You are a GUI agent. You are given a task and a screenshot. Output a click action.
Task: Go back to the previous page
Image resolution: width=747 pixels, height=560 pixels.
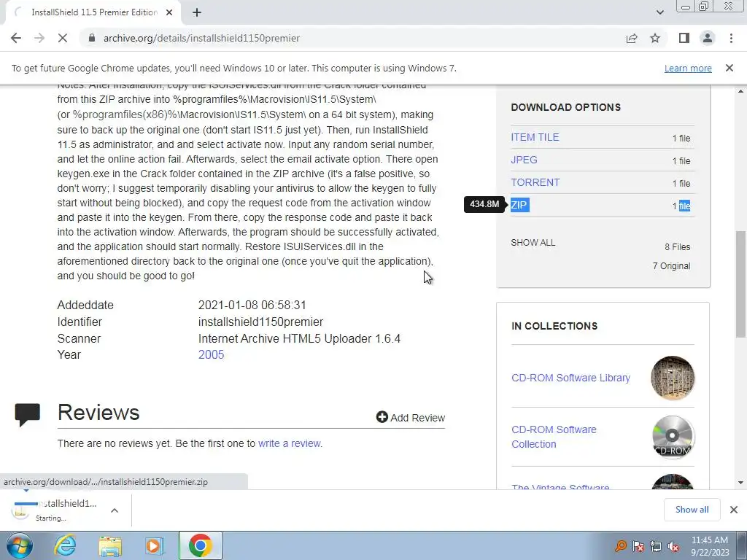16,38
